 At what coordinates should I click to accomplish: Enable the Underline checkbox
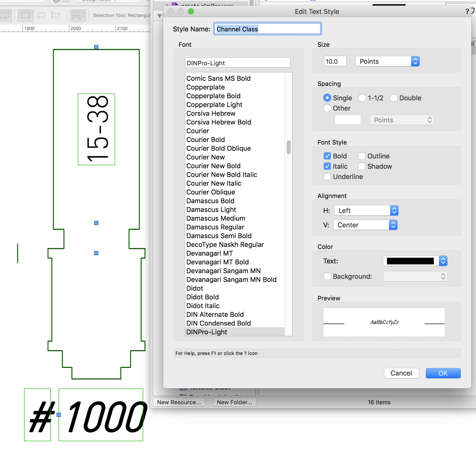coord(327,176)
